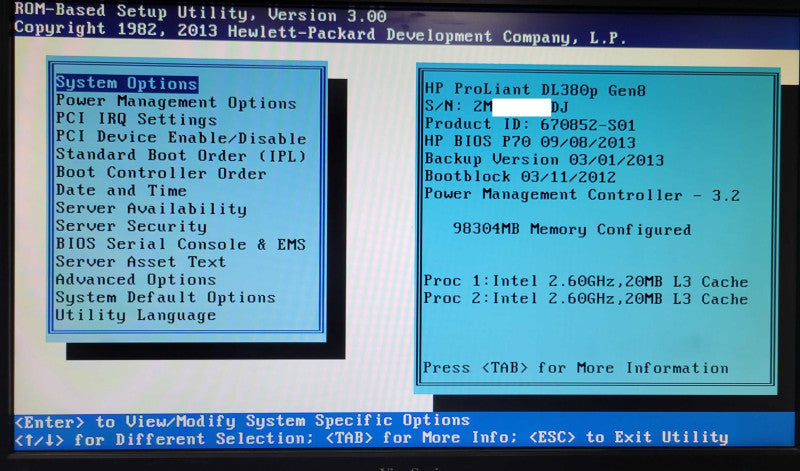Click <TAB> for More Info hint

pos(421,438)
